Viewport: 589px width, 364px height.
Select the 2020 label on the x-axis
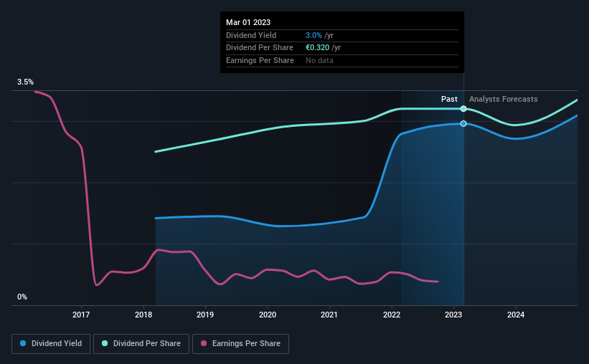pos(268,315)
